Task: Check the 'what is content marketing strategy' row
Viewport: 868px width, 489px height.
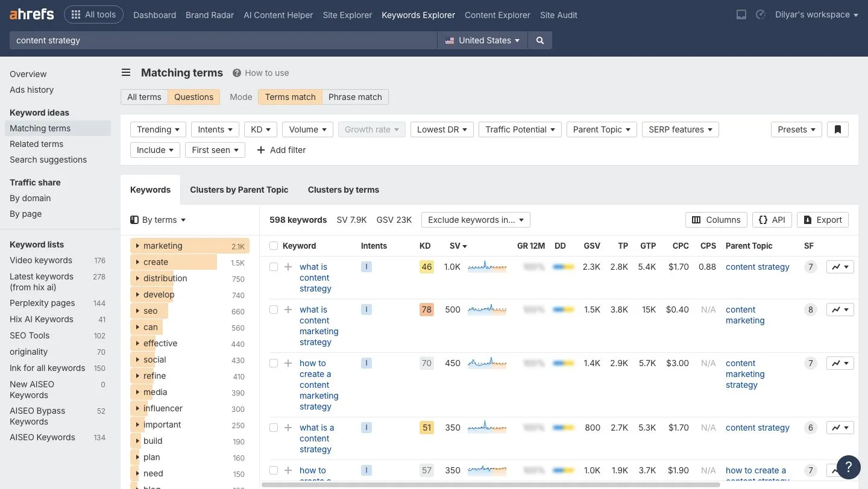Action: tap(274, 310)
